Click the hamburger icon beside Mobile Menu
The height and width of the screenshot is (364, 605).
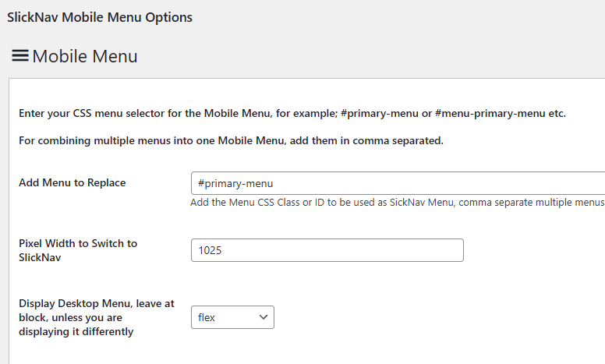tap(20, 56)
